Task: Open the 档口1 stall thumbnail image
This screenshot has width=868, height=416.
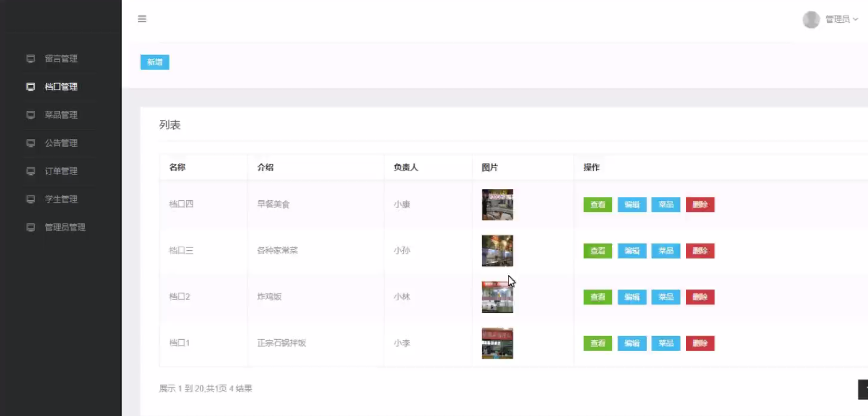Action: 497,343
